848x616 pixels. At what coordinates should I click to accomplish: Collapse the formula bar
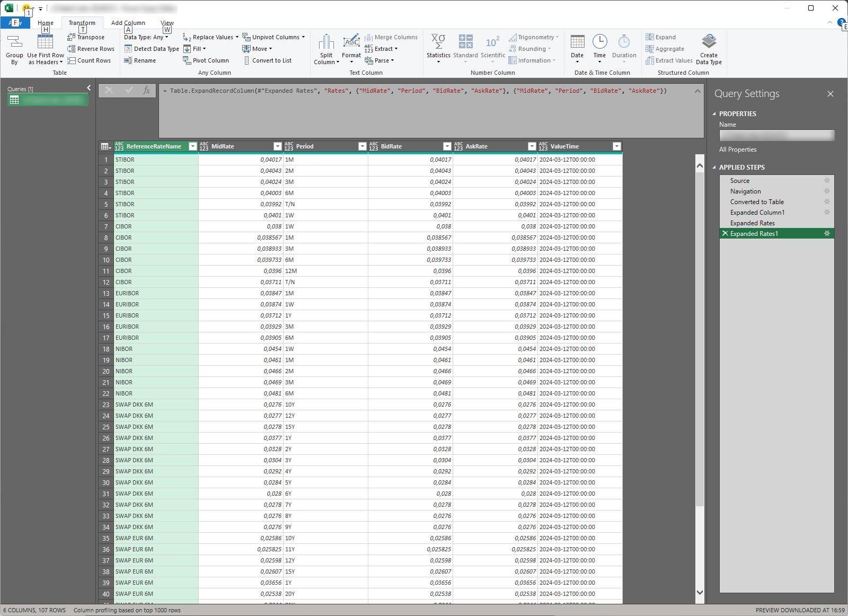(x=697, y=91)
